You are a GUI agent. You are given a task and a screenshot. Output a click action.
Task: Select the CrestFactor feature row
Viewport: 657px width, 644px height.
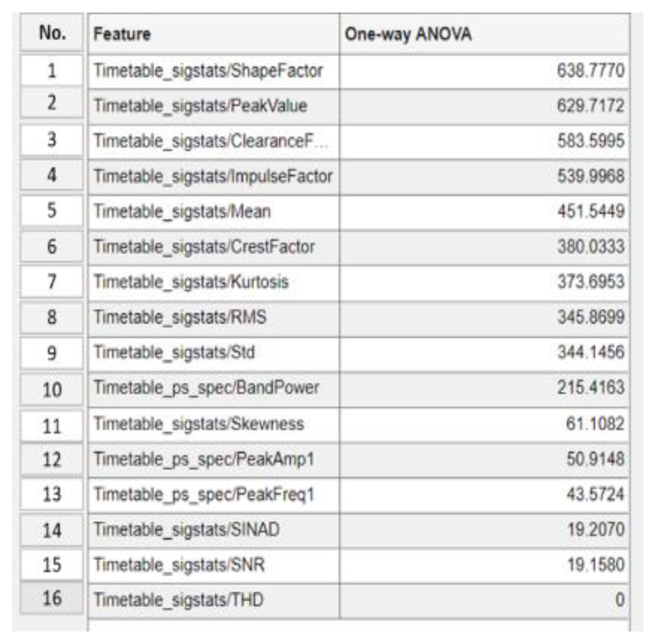[204, 246]
